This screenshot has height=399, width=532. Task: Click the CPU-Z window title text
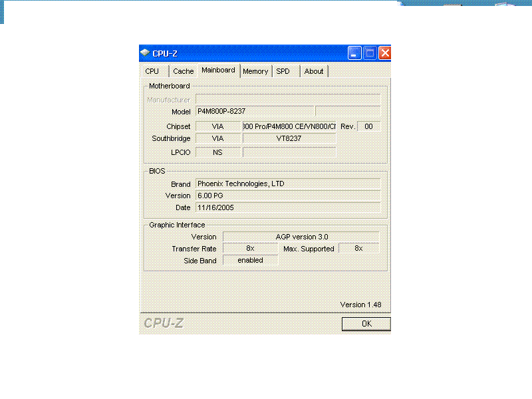pyautogui.click(x=165, y=53)
